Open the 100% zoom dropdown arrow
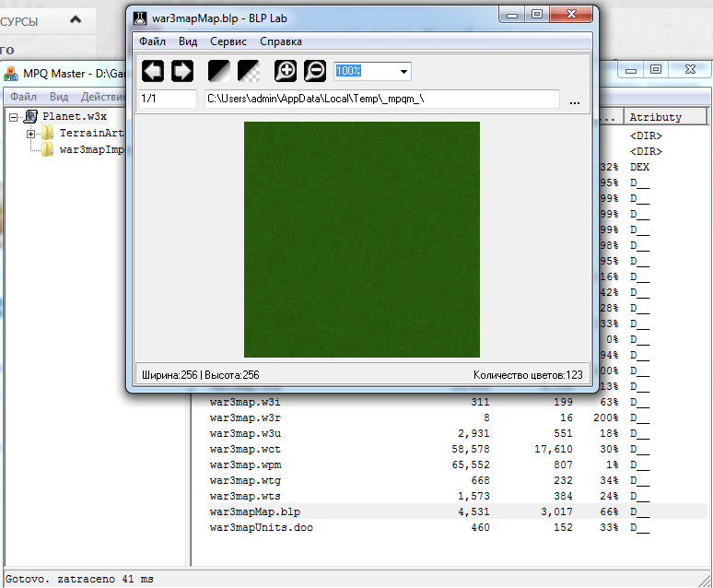The image size is (713, 588). pos(403,72)
